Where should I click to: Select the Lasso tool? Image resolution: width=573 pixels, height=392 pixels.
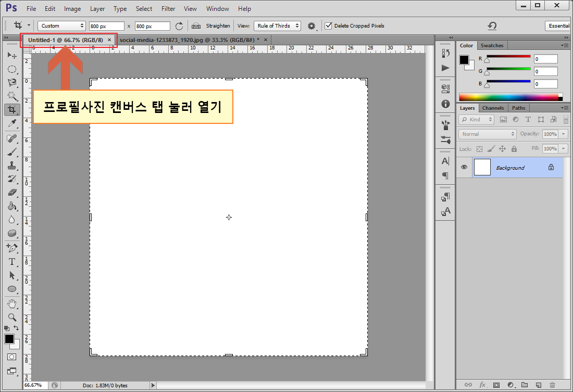pos(12,83)
